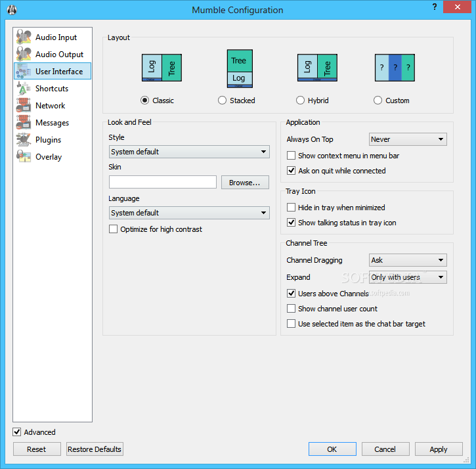Click the Shortcuts sidebar icon
The image size is (476, 469).
point(24,88)
